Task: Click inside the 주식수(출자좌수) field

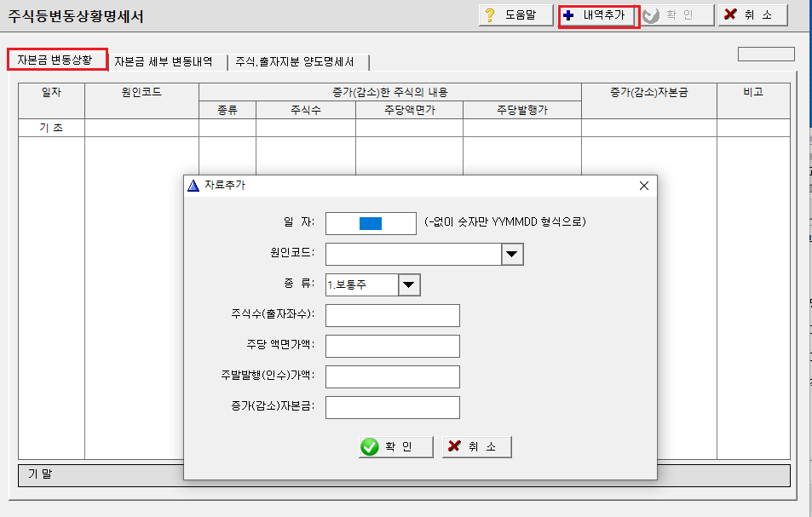Action: coord(392,314)
